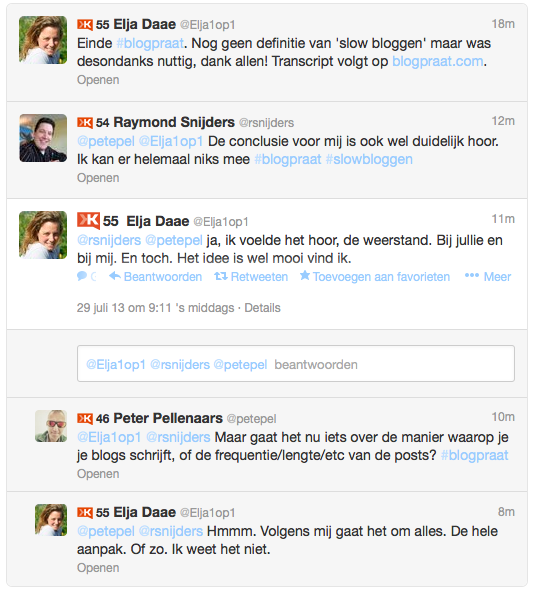Open Peter Pellenaars avatar photo

(51, 426)
